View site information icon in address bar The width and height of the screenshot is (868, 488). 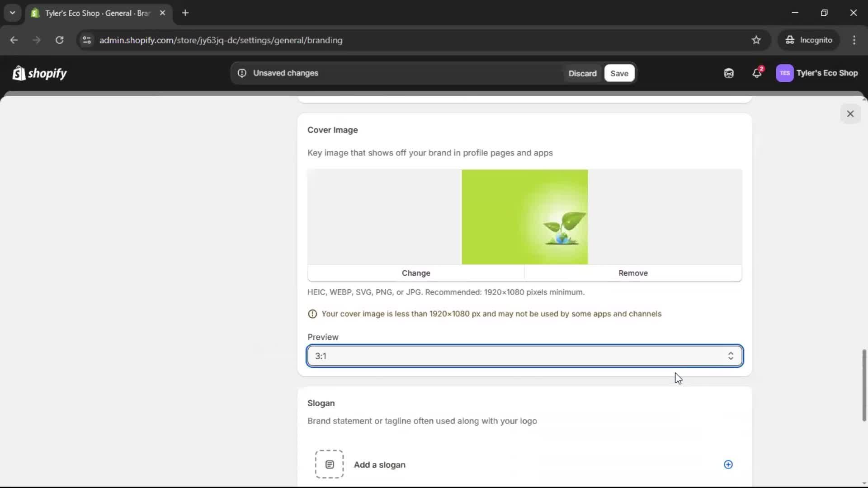point(87,40)
